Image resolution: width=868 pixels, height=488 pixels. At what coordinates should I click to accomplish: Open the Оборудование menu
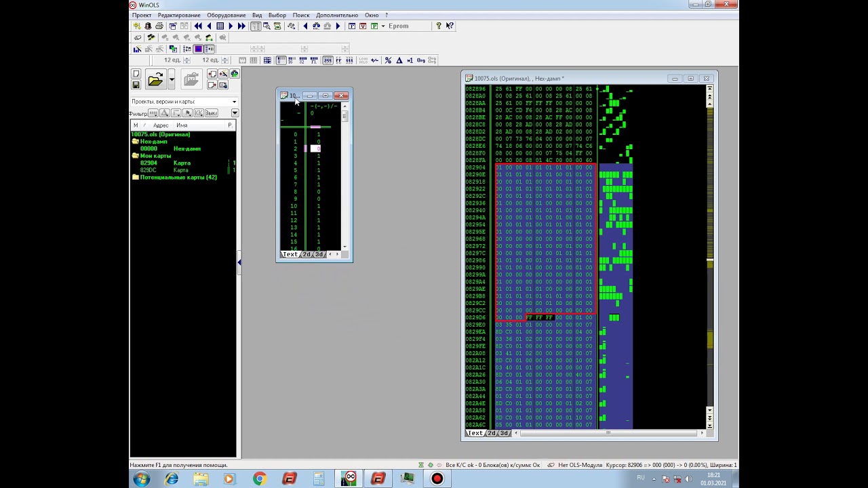click(x=226, y=15)
